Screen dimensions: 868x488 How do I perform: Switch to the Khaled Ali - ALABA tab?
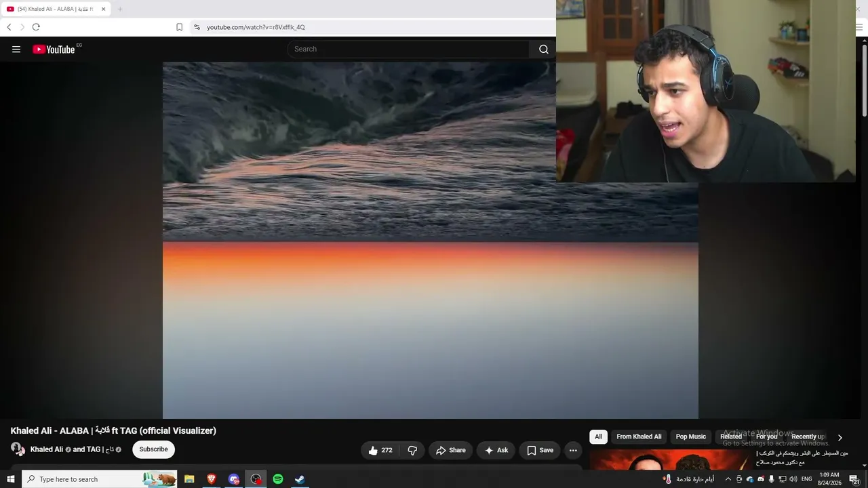pos(54,9)
